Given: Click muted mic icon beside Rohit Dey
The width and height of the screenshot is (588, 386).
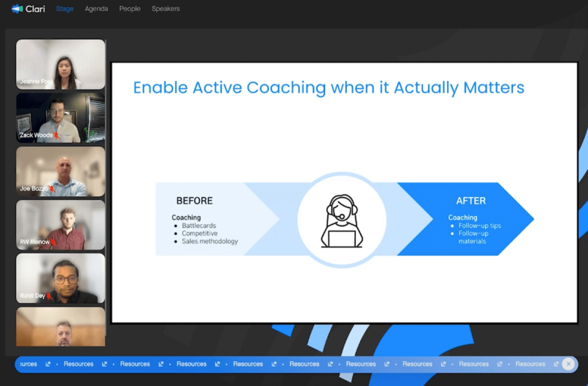Looking at the screenshot, I should [x=51, y=296].
